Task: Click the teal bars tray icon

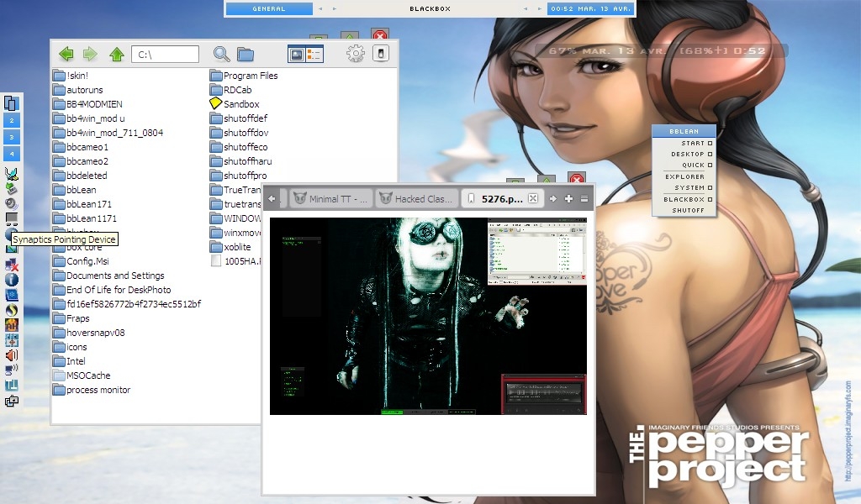Action: (x=12, y=386)
